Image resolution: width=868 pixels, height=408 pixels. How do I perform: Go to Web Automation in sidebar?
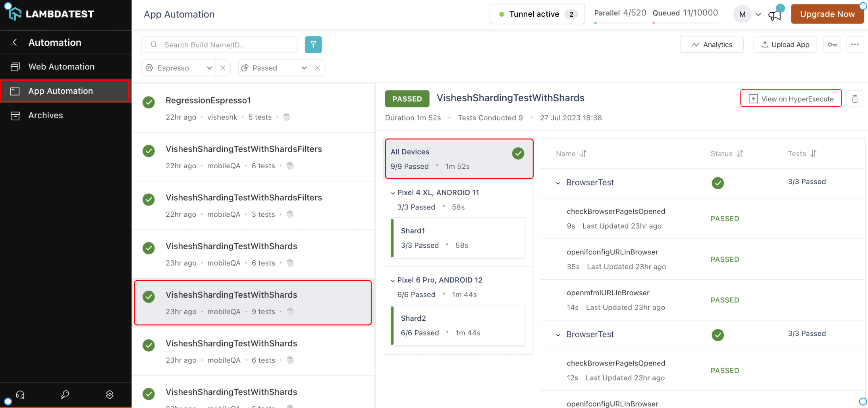tap(61, 67)
